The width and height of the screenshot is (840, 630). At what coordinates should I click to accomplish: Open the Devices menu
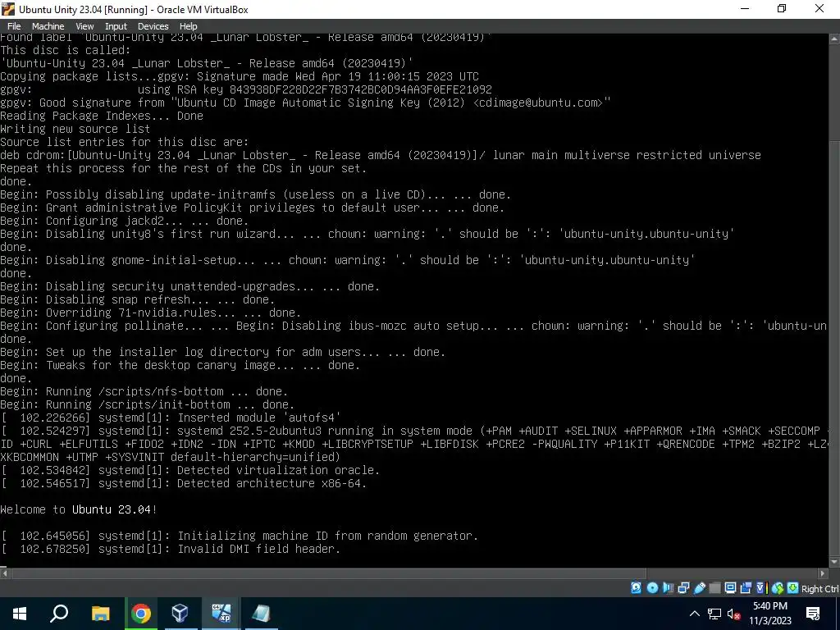153,26
